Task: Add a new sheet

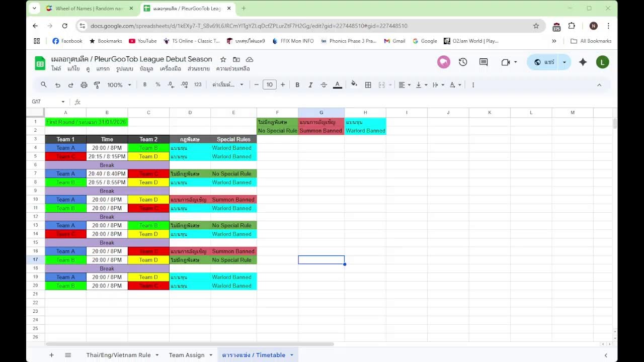Action: pyautogui.click(x=51, y=355)
